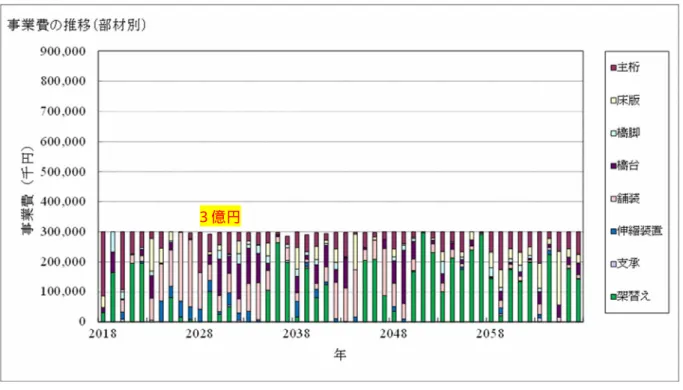This screenshot has width=683, height=390.
Task: Click the 2058 x-axis label
Action: (x=490, y=334)
